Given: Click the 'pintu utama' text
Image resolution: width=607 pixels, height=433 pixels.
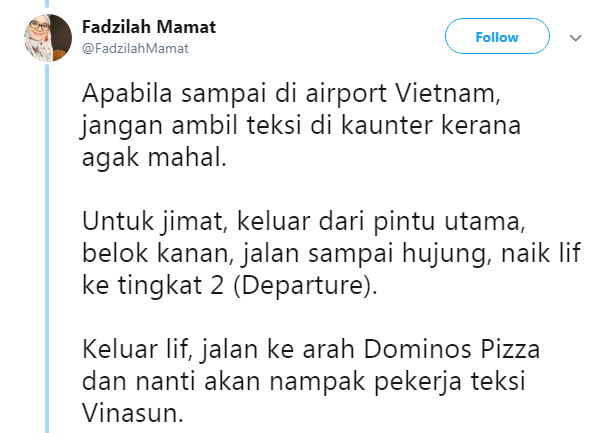Looking at the screenshot, I should coord(446,222).
